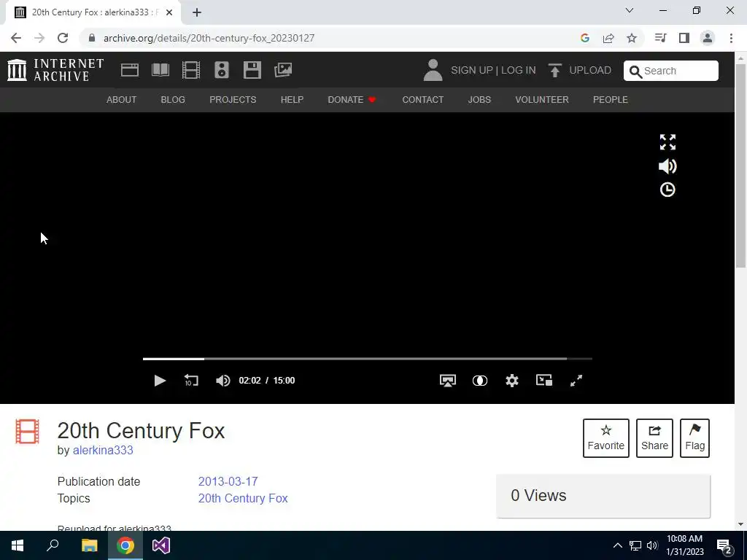Open the JOBS menu item
Screen dimensions: 747x560
tap(479, 99)
